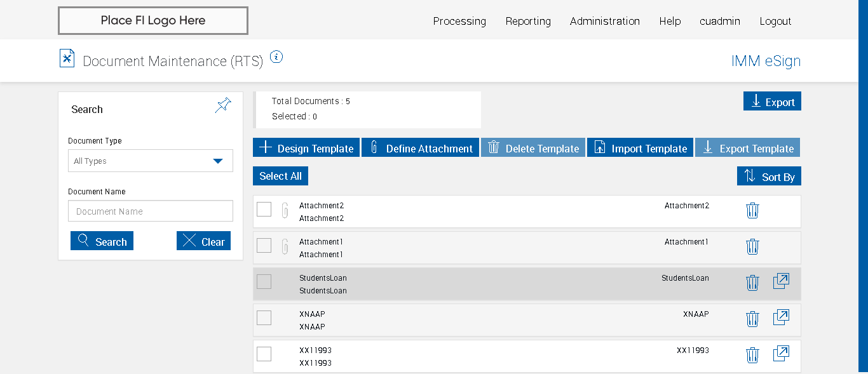Image resolution: width=868 pixels, height=374 pixels.
Task: Select the XNAAP row checkbox
Action: click(x=264, y=317)
